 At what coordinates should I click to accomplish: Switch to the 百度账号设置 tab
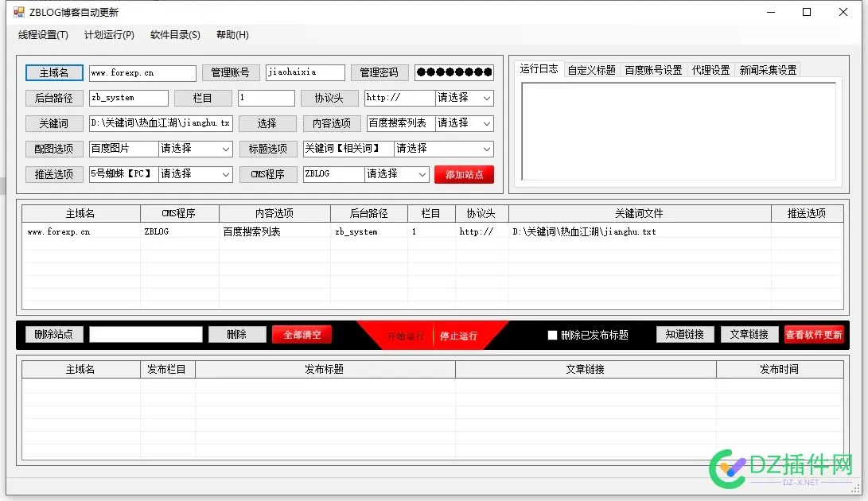(x=653, y=70)
